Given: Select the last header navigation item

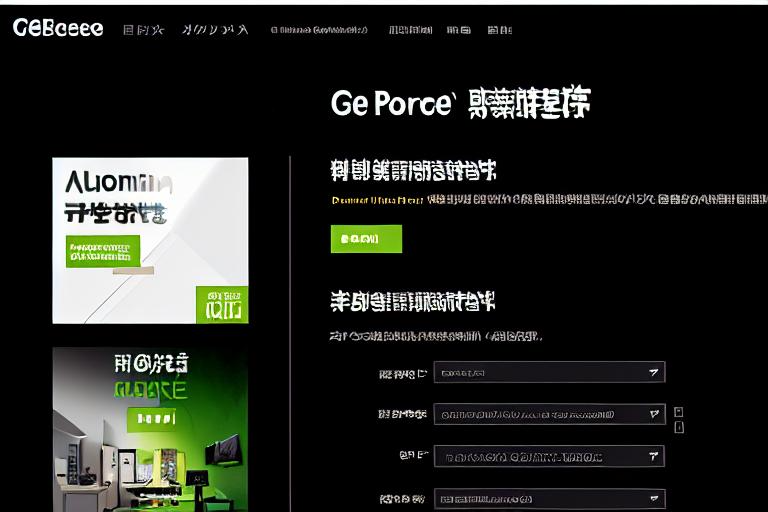Looking at the screenshot, I should point(499,30).
